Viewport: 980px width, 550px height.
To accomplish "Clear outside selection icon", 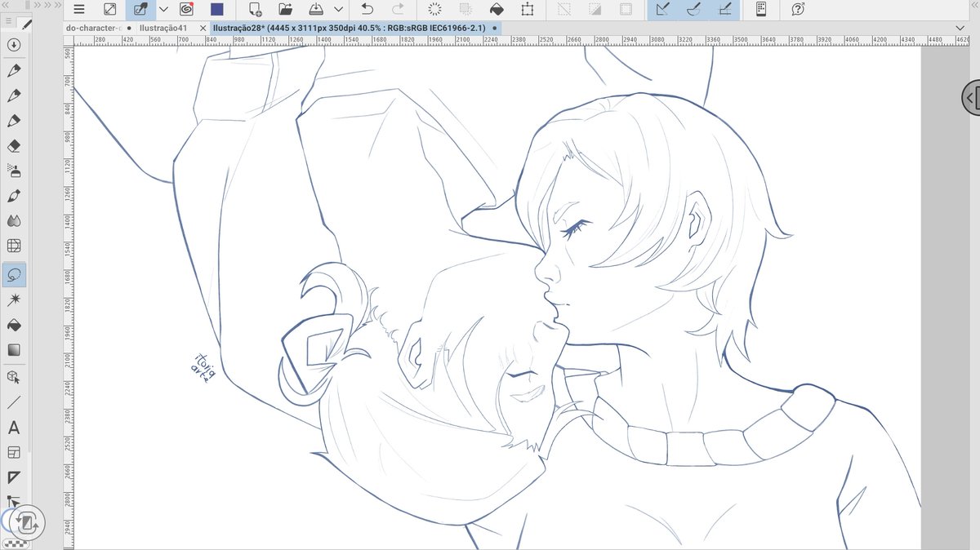I will (465, 9).
